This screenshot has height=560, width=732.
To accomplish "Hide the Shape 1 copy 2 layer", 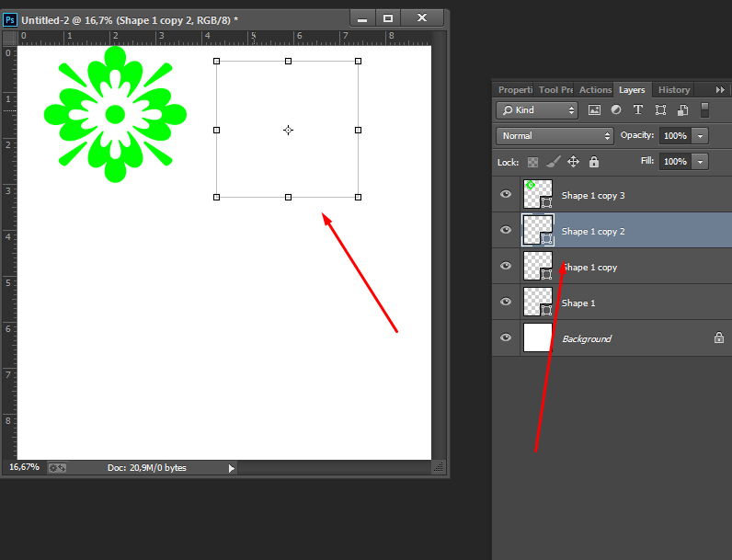I will pos(506,230).
